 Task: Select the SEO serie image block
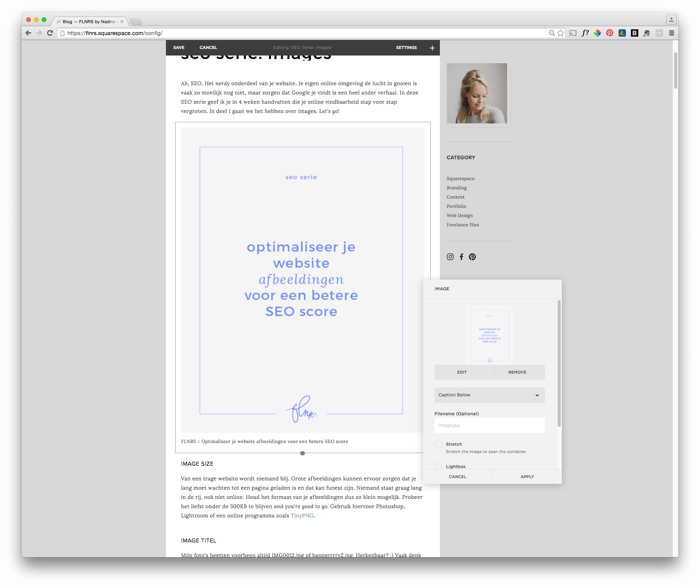[303, 280]
